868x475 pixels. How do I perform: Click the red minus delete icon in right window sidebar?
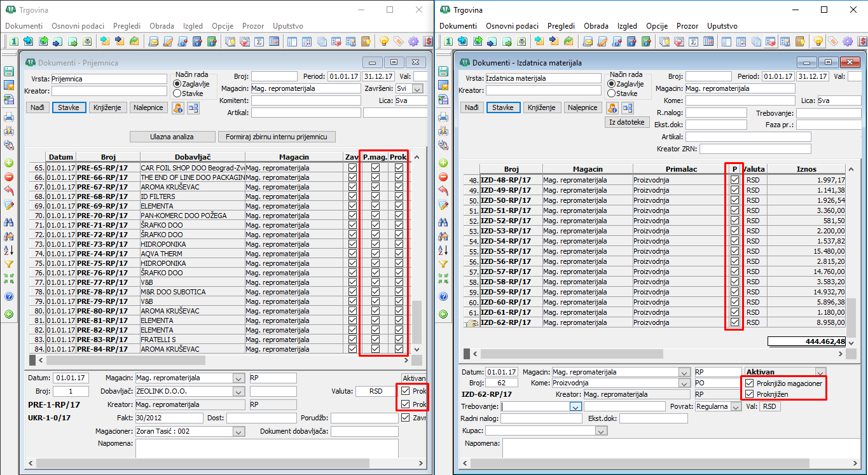[x=443, y=177]
